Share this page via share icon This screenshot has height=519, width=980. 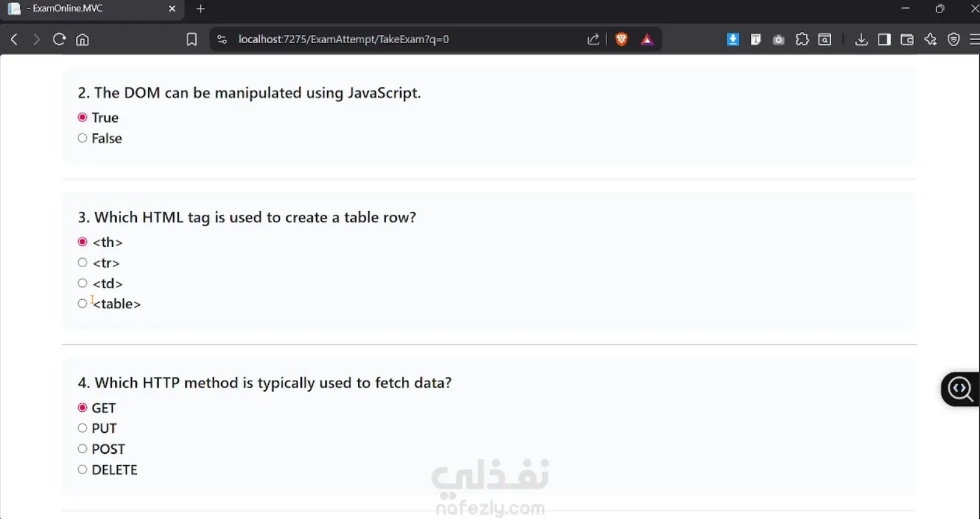coord(593,39)
